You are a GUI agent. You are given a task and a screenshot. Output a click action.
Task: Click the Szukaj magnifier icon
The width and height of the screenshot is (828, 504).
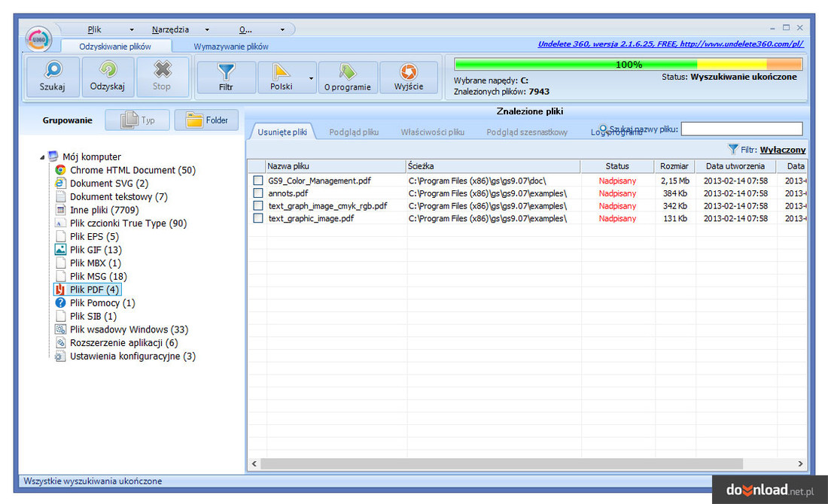[53, 70]
